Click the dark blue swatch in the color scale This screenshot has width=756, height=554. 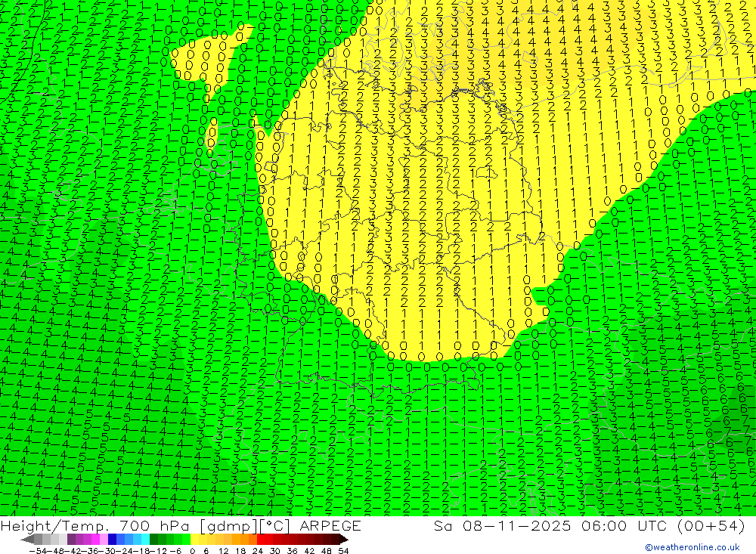112,539
